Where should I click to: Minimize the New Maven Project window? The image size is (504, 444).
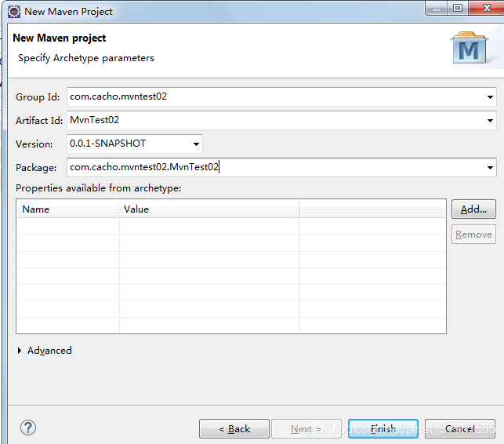[436, 8]
